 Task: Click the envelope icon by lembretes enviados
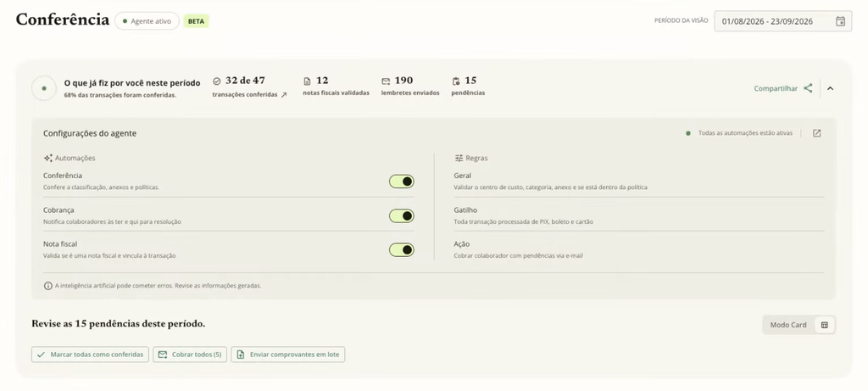pyautogui.click(x=386, y=81)
